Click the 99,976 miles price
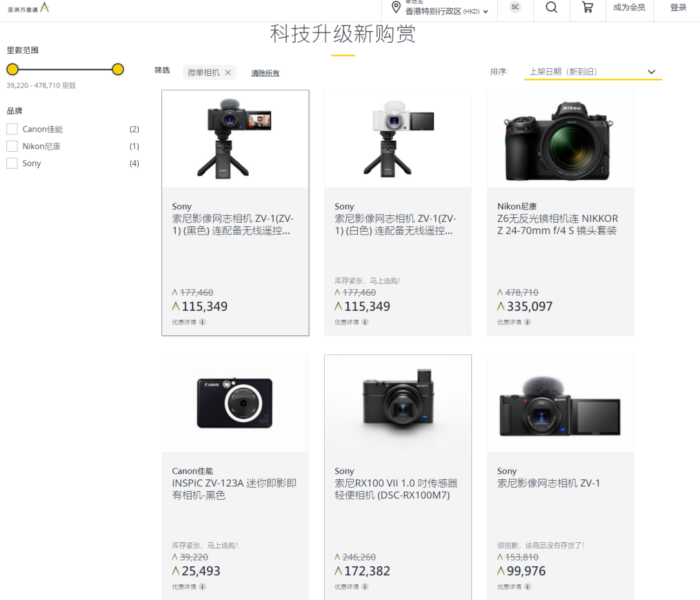700x600 pixels. tap(521, 571)
